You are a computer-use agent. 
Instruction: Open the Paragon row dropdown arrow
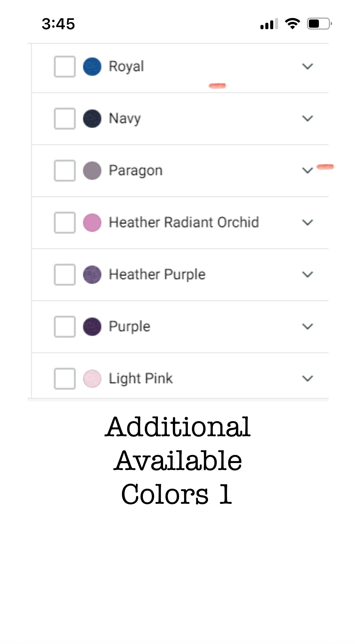pyautogui.click(x=308, y=170)
